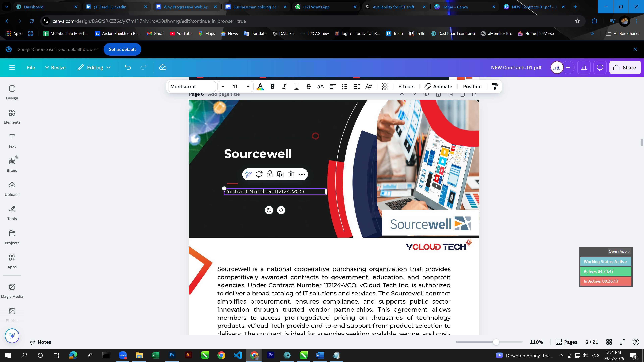644x362 pixels.
Task: Redo the last undone action
Action: [143, 67]
